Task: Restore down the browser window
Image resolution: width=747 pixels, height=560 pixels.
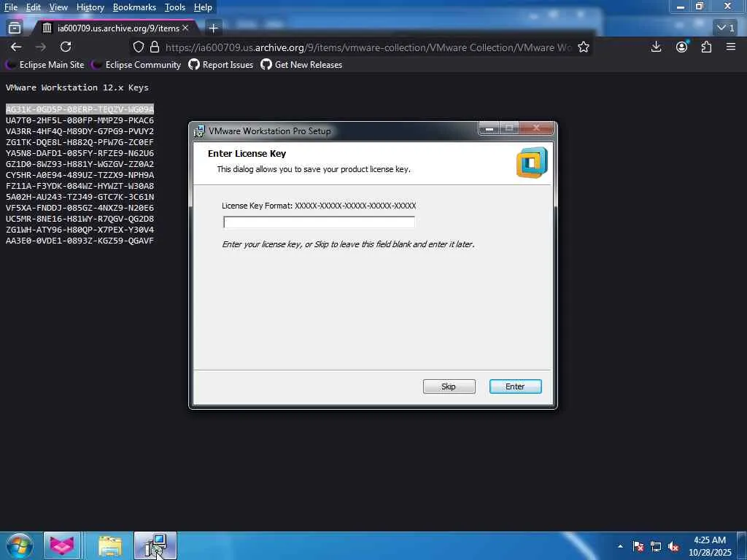Action: (x=700, y=7)
